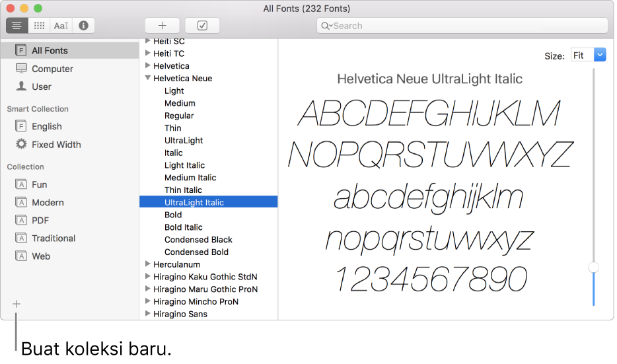
Task: Select the Thin typeface
Action: point(172,128)
